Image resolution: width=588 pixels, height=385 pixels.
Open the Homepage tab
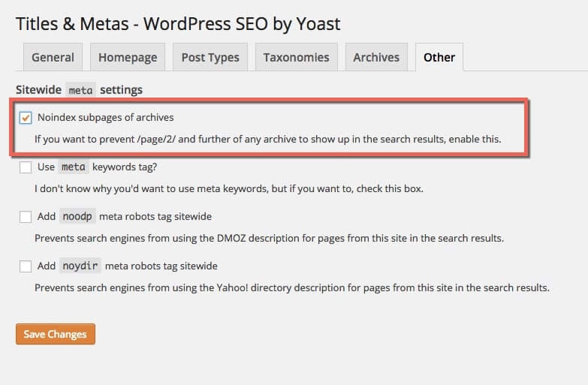coord(128,57)
